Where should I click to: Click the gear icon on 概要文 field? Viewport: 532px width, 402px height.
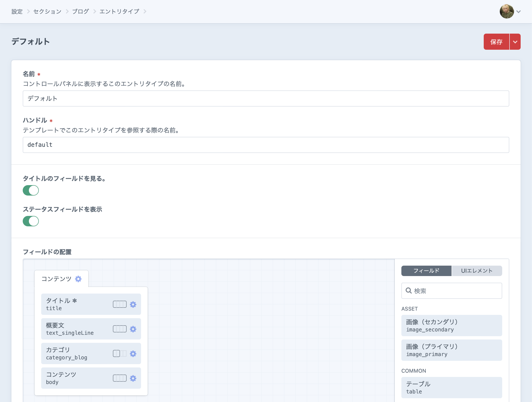click(x=133, y=329)
